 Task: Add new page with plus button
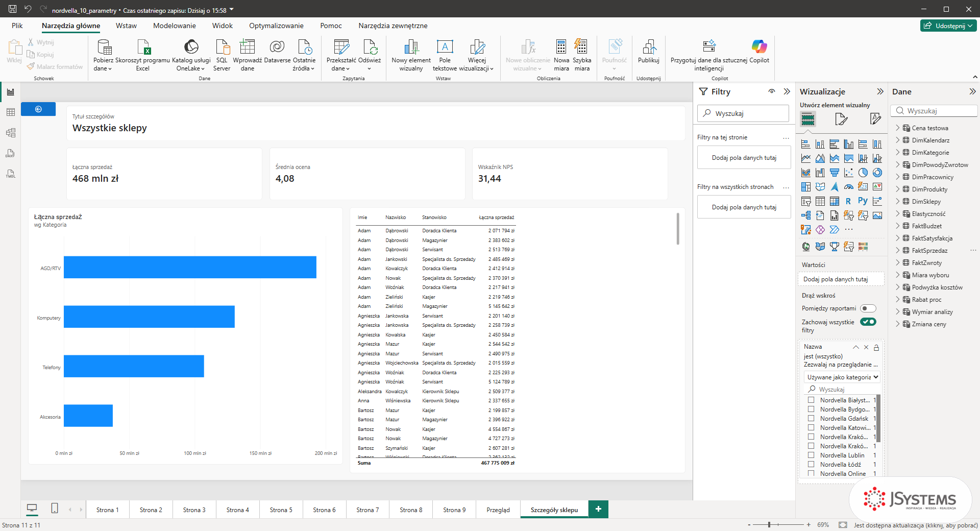click(x=598, y=509)
